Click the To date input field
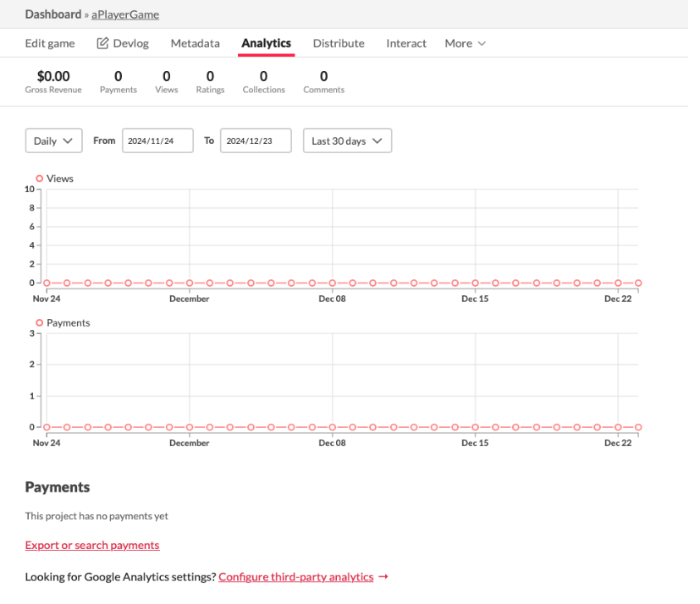Screen dimensions: 700x604 [256, 140]
